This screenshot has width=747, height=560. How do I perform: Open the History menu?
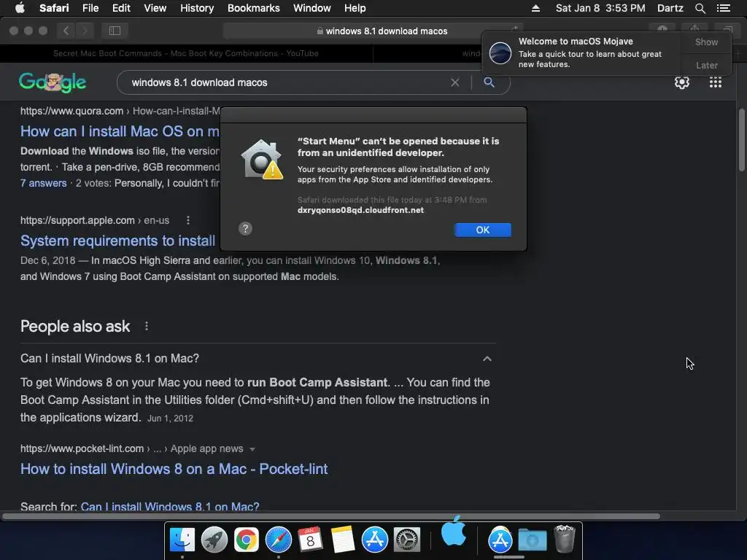tap(197, 8)
